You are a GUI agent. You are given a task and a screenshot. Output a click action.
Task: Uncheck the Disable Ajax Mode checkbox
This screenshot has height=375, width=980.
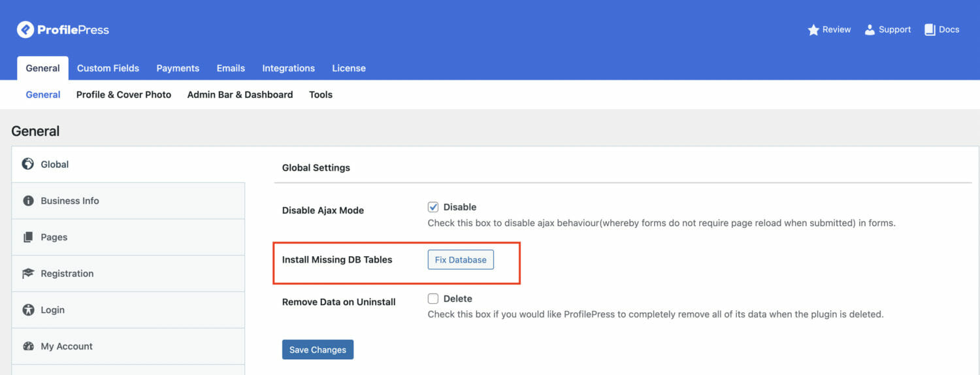433,207
